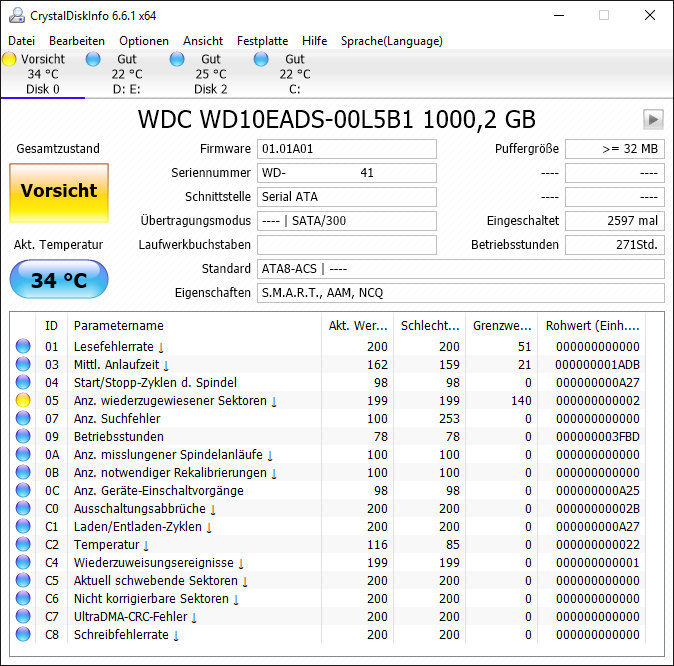
Task: Click status orb for Betriebsstunden attribute 09
Action: pos(23,436)
